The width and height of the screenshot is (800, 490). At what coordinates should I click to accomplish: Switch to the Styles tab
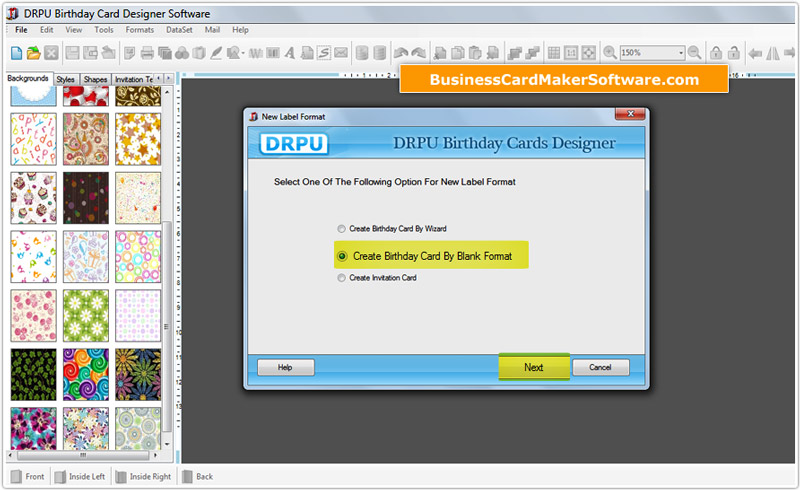[x=65, y=79]
